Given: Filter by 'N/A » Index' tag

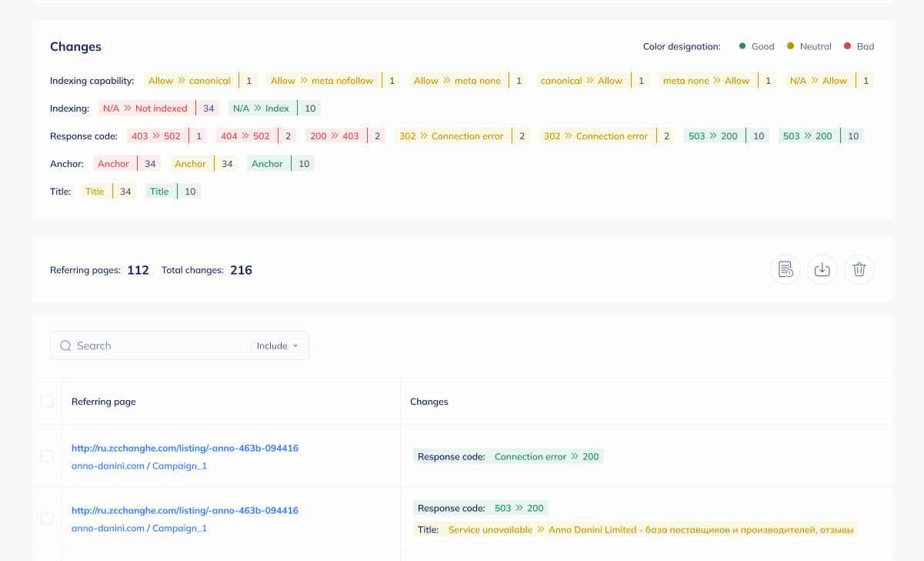Looking at the screenshot, I should tap(261, 109).
